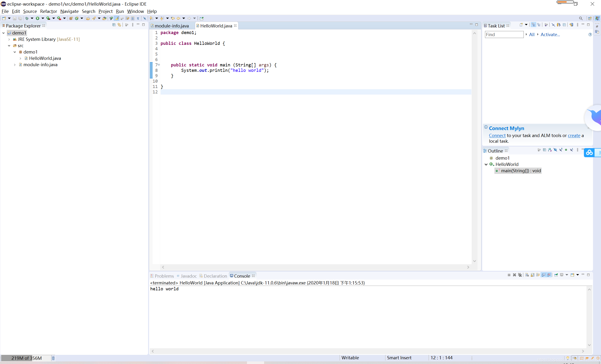
Task: Click Collapse All in Package Explorer
Action: pos(114,25)
